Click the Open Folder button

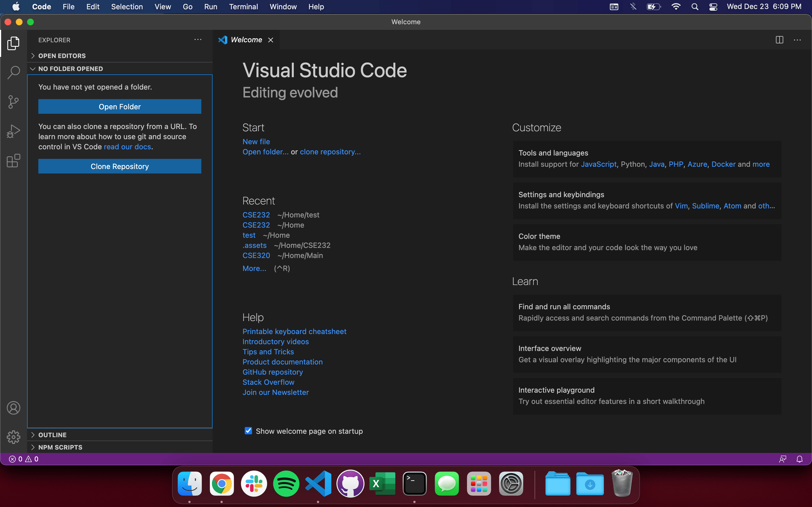pos(120,106)
